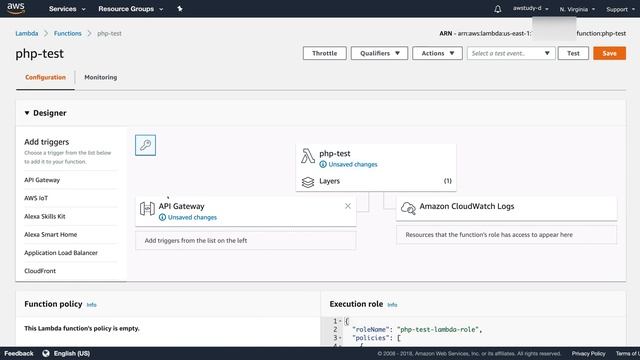Add API Gateway trigger from list
The height and width of the screenshot is (360, 640).
coord(42,180)
